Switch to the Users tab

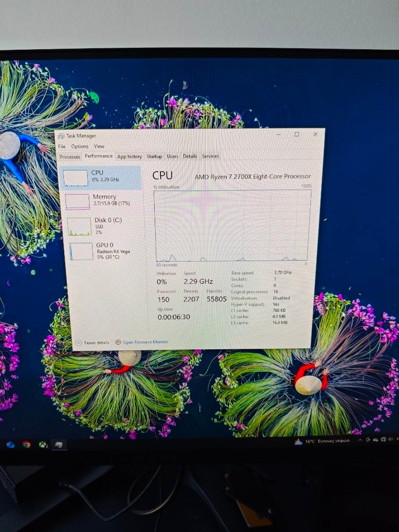[x=172, y=157]
